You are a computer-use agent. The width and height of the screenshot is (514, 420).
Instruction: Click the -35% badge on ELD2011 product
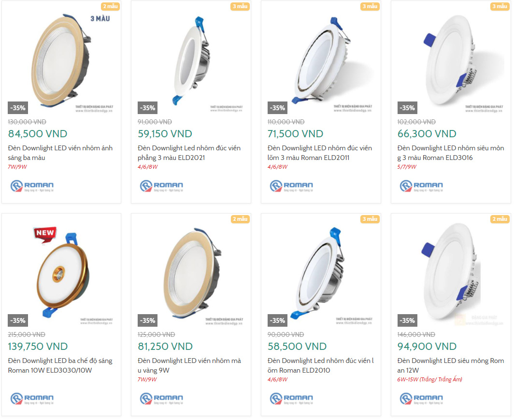(277, 108)
